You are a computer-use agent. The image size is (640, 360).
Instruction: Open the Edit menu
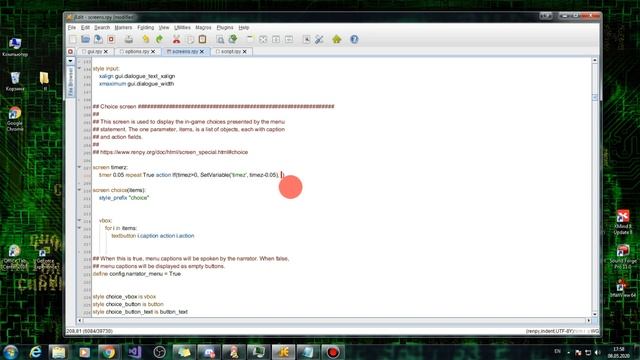85,27
